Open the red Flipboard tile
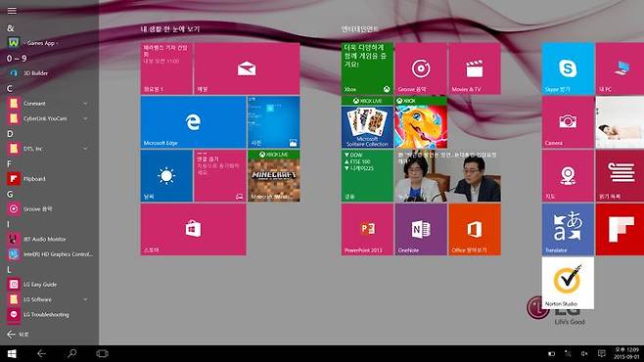Image resolution: width=644 pixels, height=362 pixels. click(620, 230)
